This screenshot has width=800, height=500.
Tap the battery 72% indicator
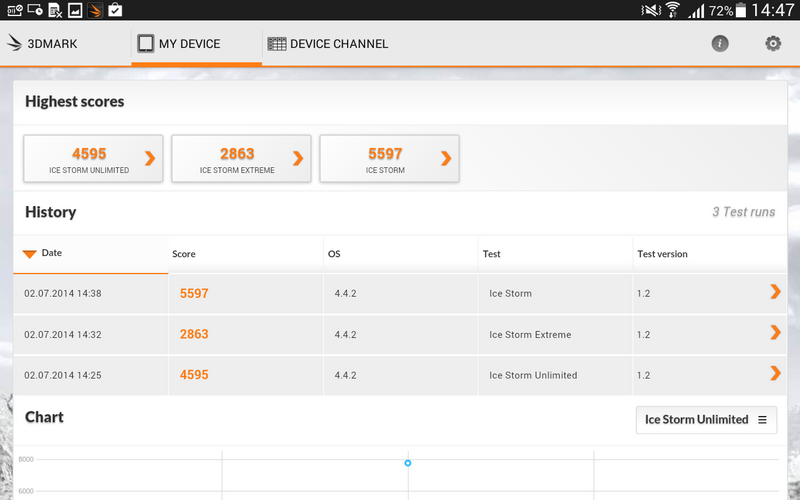tap(728, 10)
